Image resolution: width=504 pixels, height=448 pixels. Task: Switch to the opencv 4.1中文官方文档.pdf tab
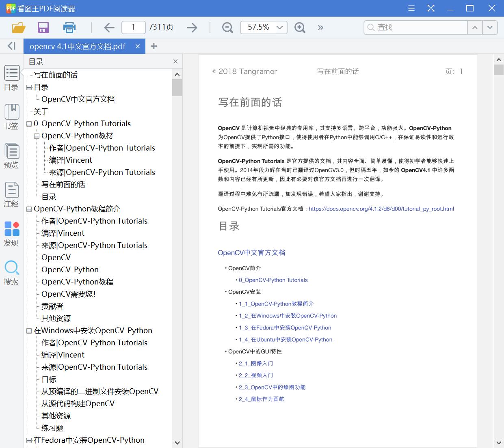pyautogui.click(x=76, y=46)
